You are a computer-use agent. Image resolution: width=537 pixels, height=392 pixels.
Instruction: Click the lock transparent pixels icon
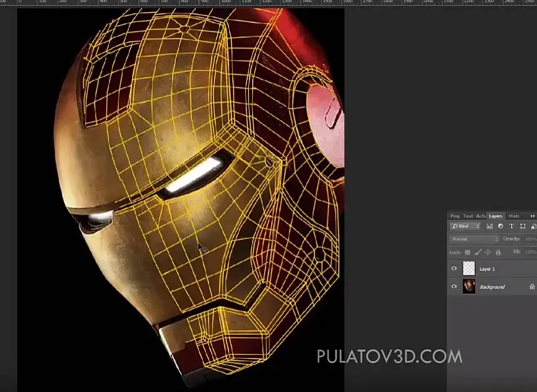point(468,252)
